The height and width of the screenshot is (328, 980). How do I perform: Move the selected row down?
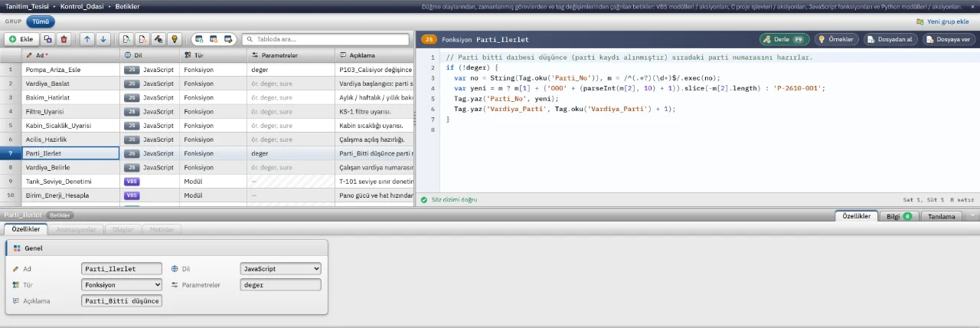click(103, 38)
